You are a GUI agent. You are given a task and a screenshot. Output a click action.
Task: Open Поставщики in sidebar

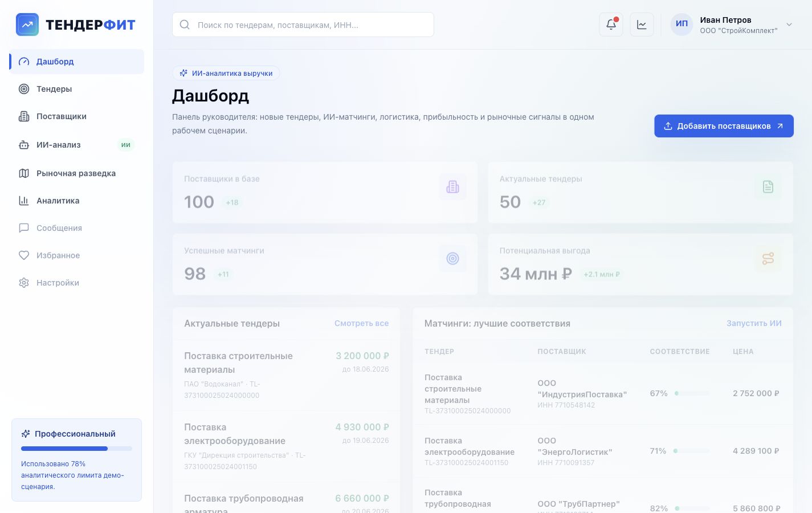(x=77, y=116)
